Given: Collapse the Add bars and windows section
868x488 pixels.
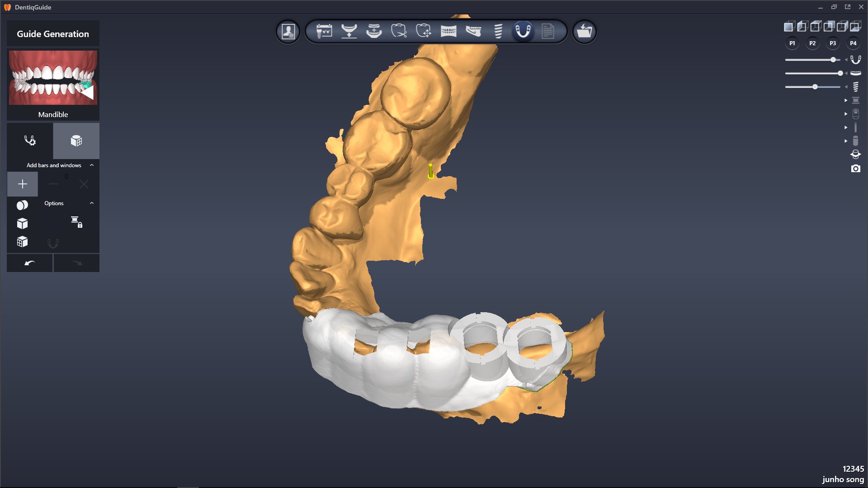Looking at the screenshot, I should pos(92,165).
